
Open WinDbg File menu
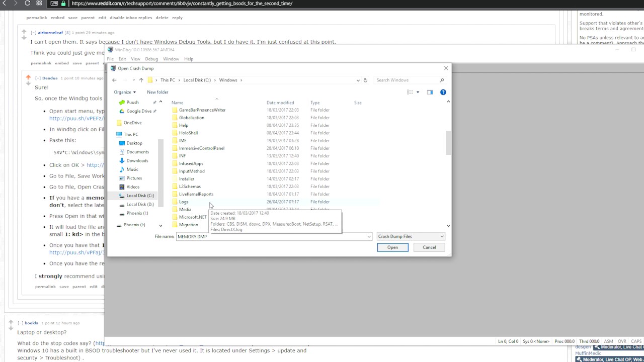coord(110,59)
